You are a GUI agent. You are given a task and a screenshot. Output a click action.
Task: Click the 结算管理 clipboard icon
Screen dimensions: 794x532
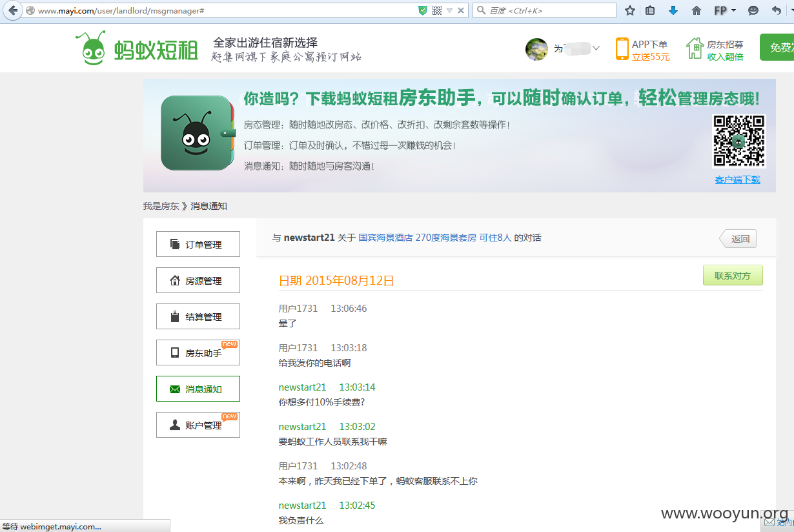coord(175,316)
